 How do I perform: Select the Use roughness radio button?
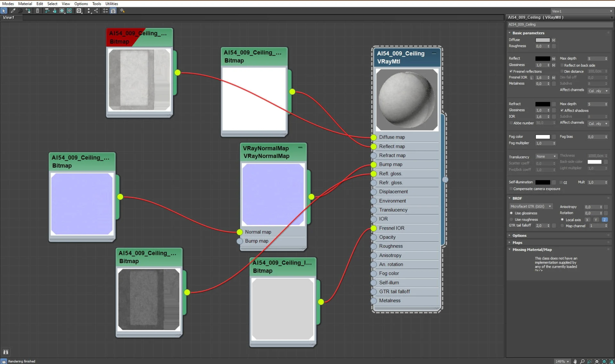pos(511,219)
